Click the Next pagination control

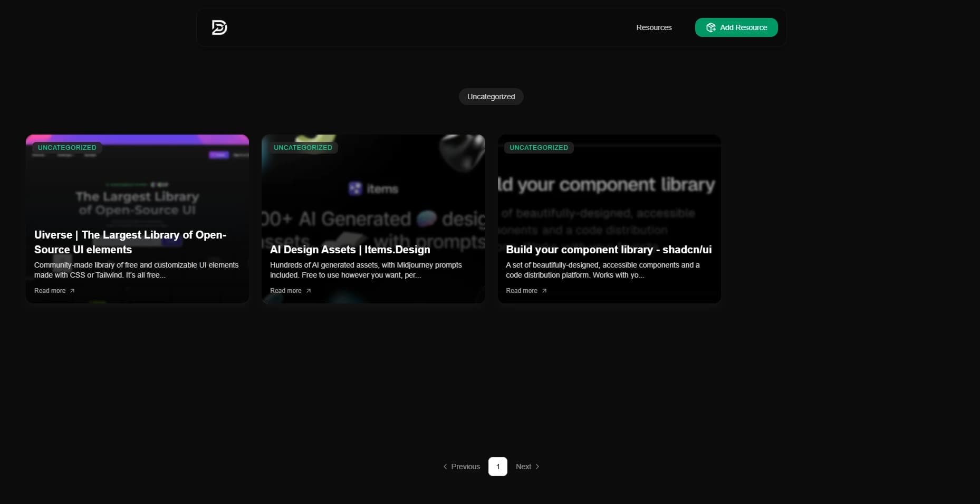(523, 467)
